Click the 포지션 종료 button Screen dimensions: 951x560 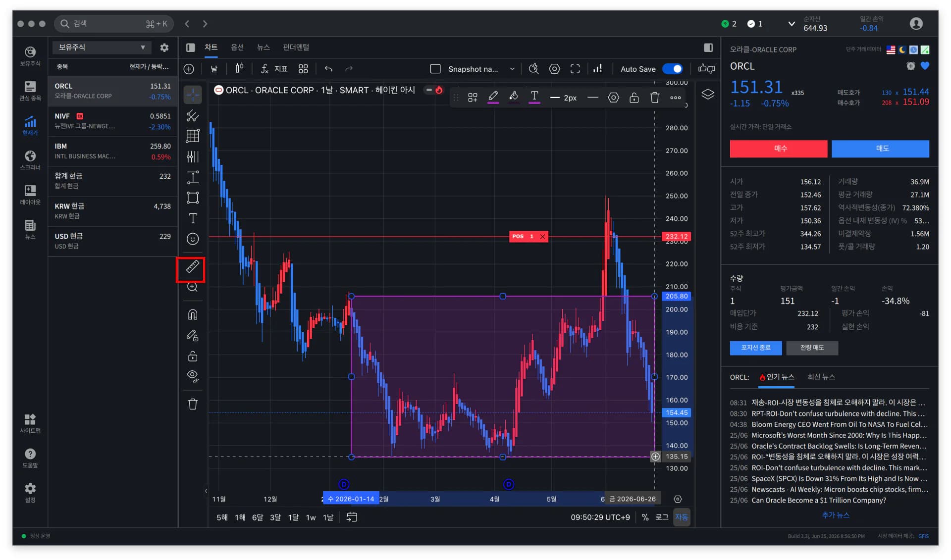pos(756,348)
